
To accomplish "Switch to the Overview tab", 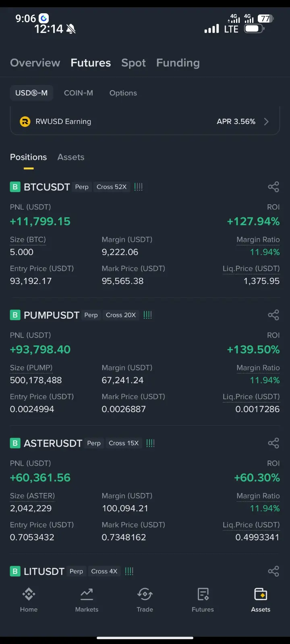I will point(35,63).
